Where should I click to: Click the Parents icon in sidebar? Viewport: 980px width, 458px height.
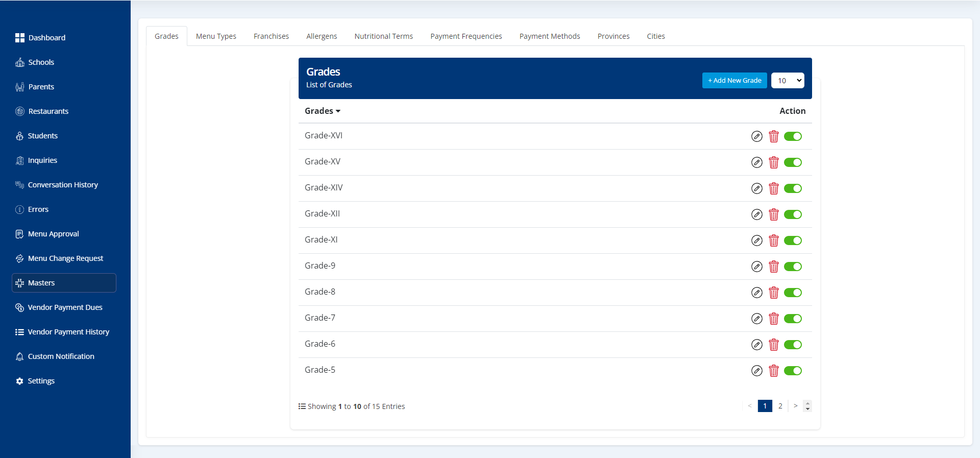click(20, 87)
